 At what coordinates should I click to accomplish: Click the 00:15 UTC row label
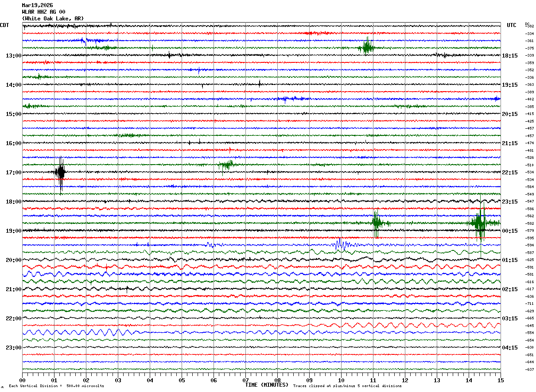coord(510,231)
